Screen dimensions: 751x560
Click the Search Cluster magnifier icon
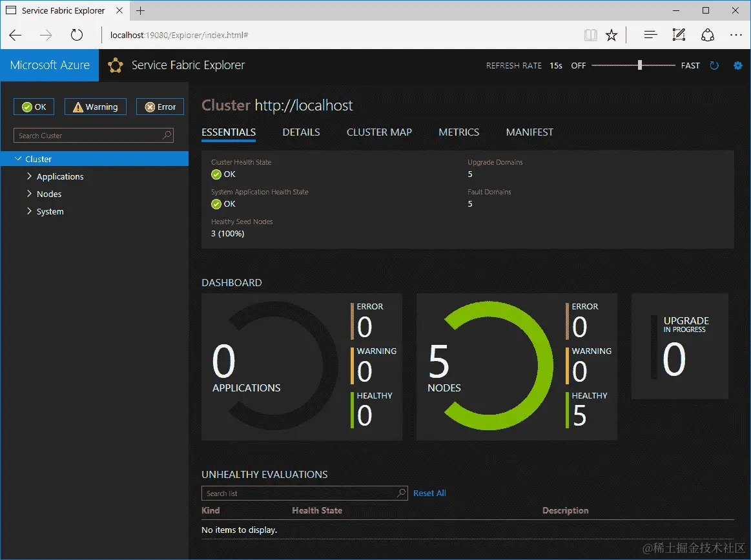(x=167, y=135)
